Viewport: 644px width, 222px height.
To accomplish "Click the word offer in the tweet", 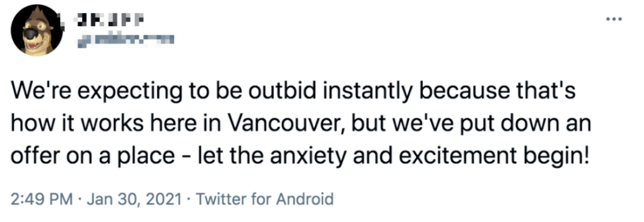I will coord(31,156).
